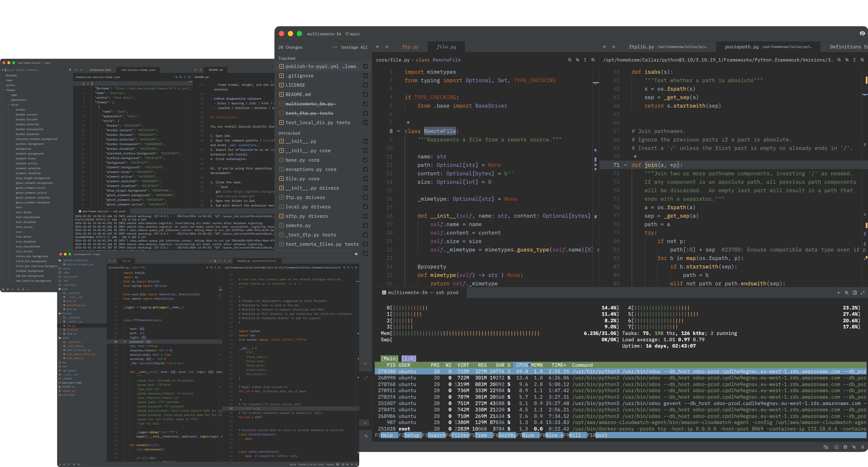The width and height of the screenshot is (868, 467).
Task: Click F6 SortBy in htop footer
Action: point(504,435)
